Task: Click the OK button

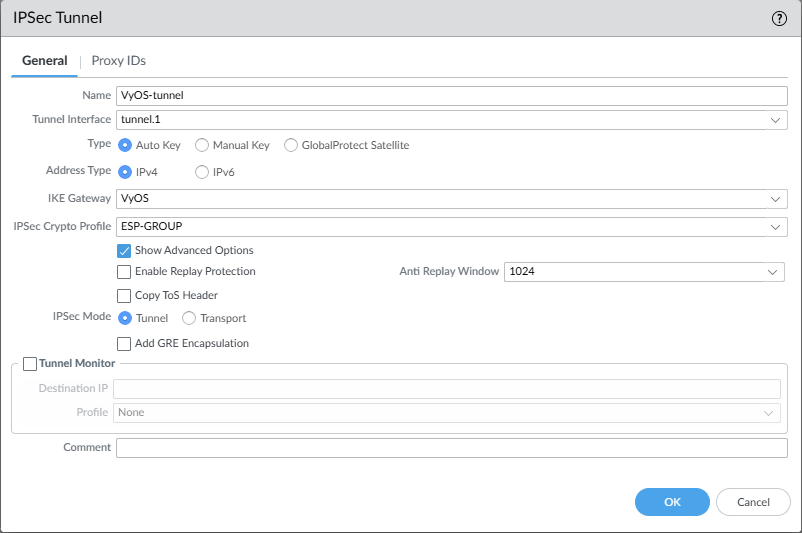Action: pos(672,501)
